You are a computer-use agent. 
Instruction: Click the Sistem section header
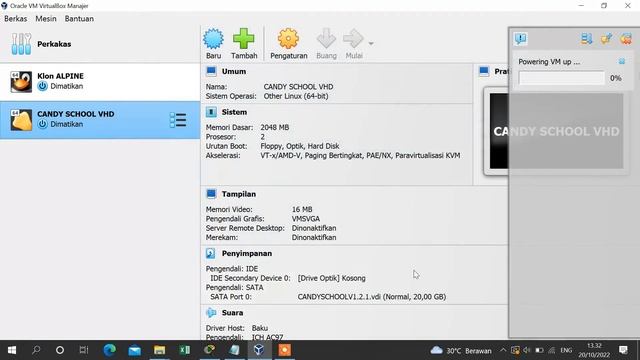(x=234, y=112)
